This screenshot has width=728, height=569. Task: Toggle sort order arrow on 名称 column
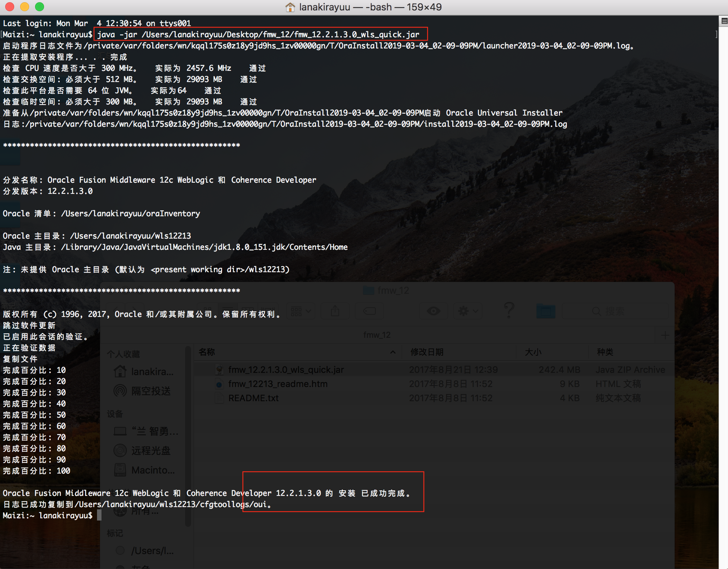[x=393, y=352]
